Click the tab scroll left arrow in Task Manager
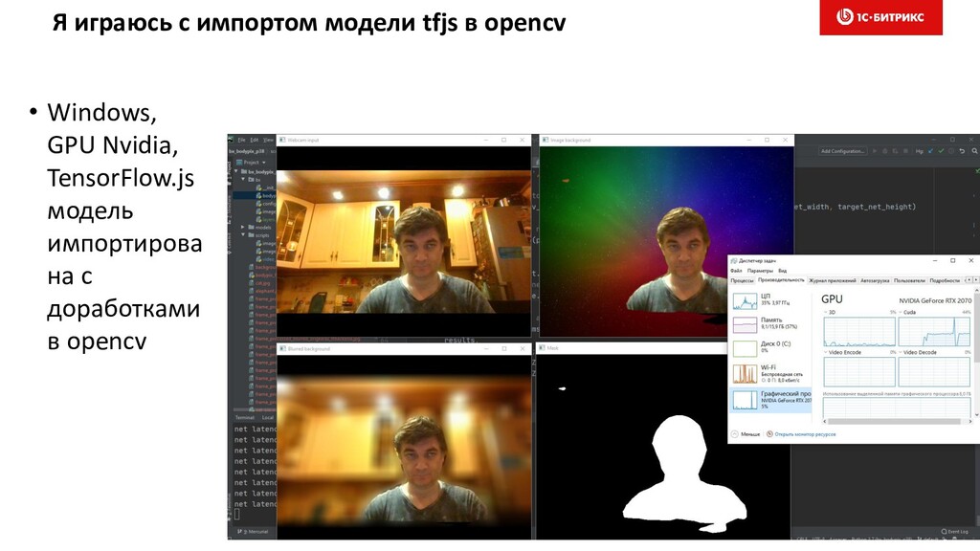Screen dimensions: 980x551 [x=969, y=280]
